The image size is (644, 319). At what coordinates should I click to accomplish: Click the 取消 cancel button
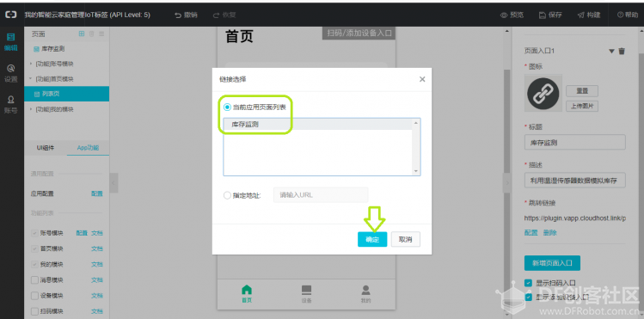[x=405, y=239]
